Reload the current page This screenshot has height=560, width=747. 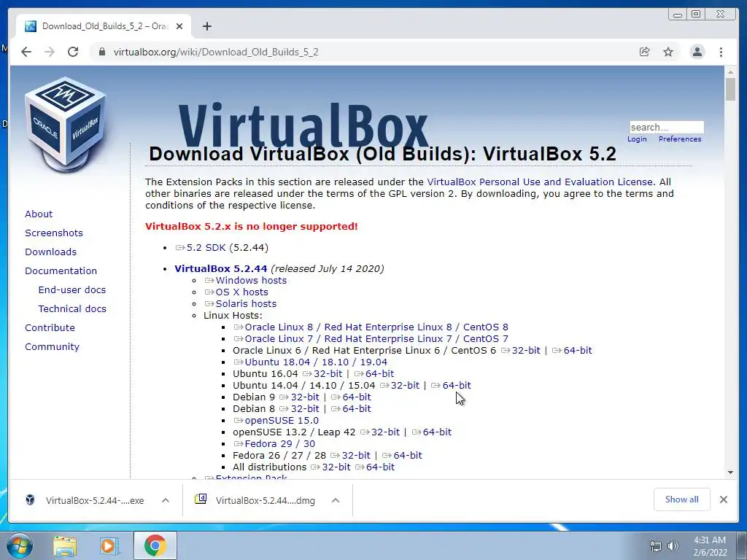pos(73,52)
